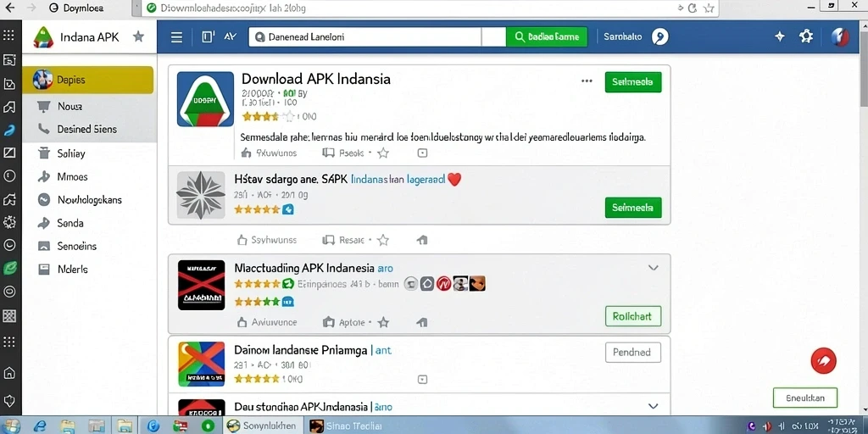Open Sonynlokhen taskbar window
The image size is (868, 434).
pyautogui.click(x=262, y=426)
